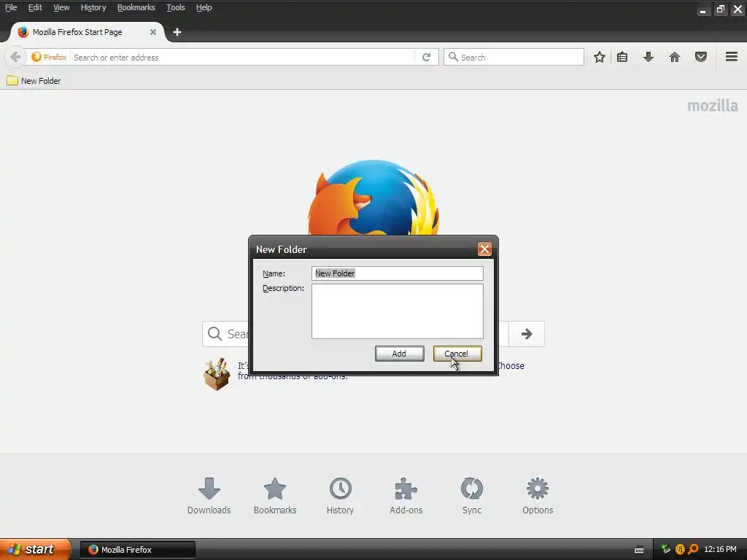Click the magnifier icon in system tray
This screenshot has width=747, height=560.
(693, 550)
